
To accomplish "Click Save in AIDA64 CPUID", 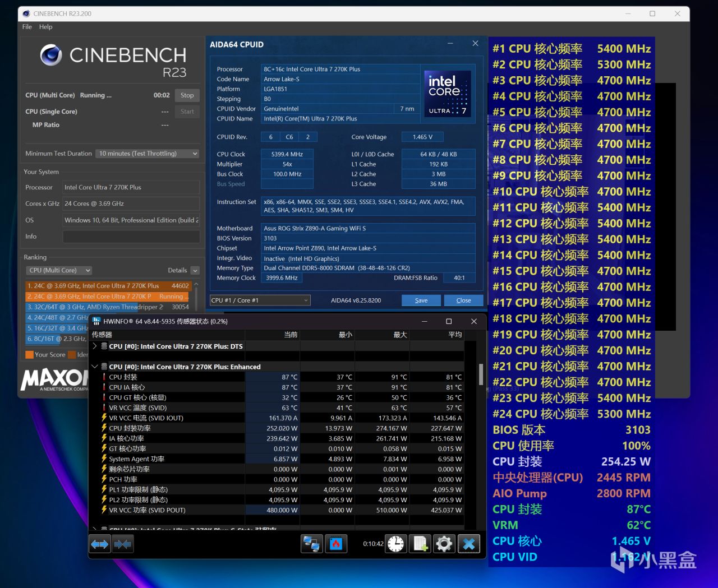I will (x=421, y=300).
